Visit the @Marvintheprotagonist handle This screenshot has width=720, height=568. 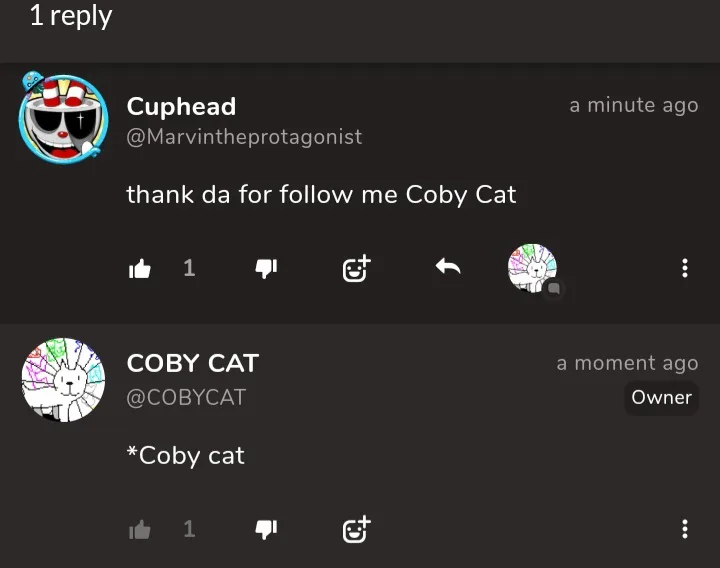[x=244, y=137]
